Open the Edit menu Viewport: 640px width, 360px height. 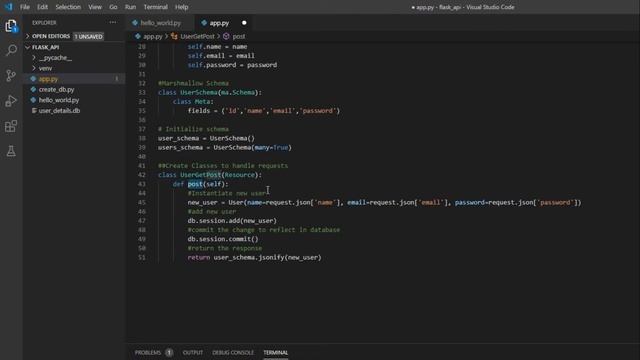[x=42, y=7]
